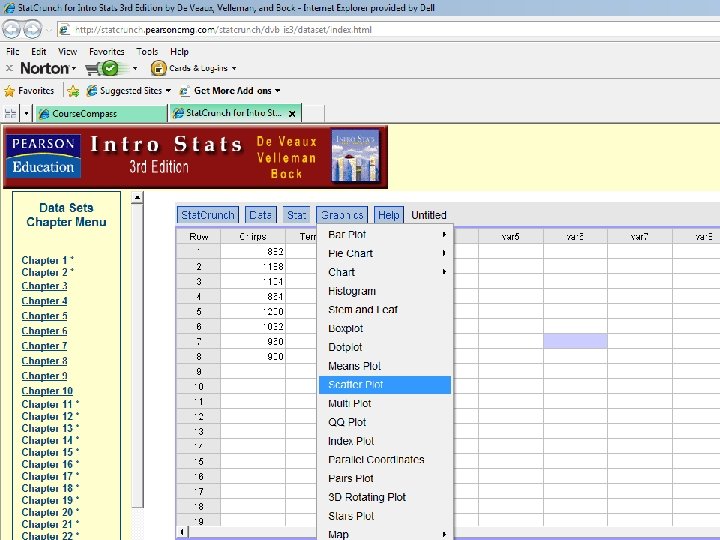
Task: Choose Index Plot
Action: tap(385, 441)
